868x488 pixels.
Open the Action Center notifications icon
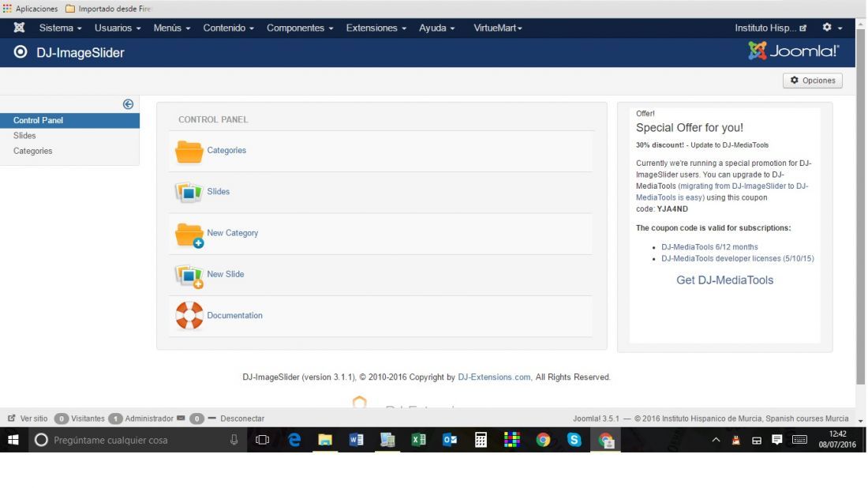[x=776, y=440]
